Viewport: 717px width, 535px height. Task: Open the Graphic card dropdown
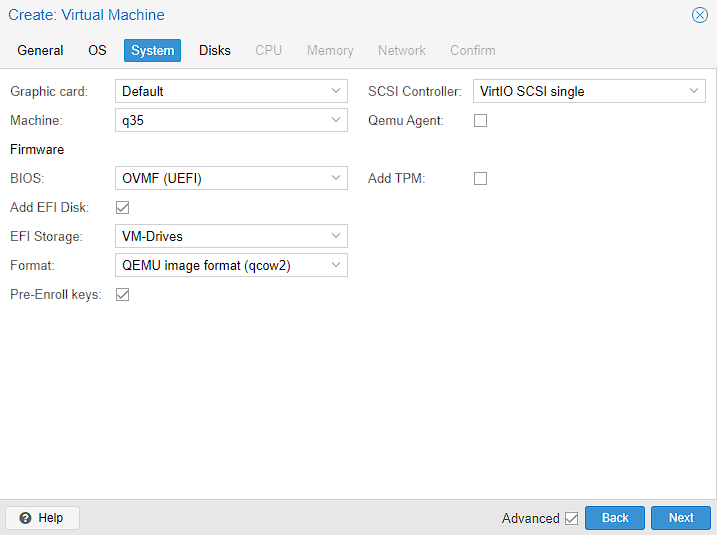point(336,92)
